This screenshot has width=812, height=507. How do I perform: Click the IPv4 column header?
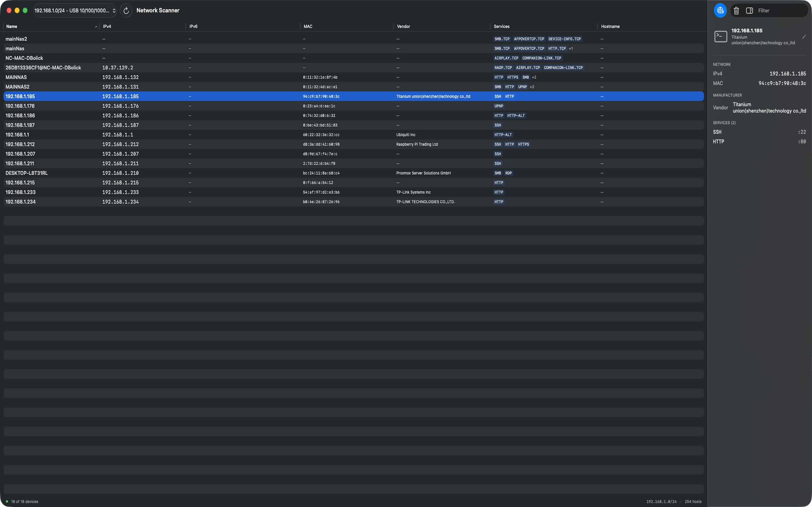pyautogui.click(x=107, y=26)
